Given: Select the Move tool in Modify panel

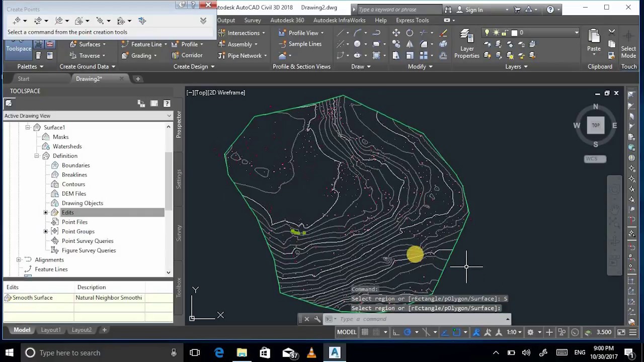Looking at the screenshot, I should (396, 33).
